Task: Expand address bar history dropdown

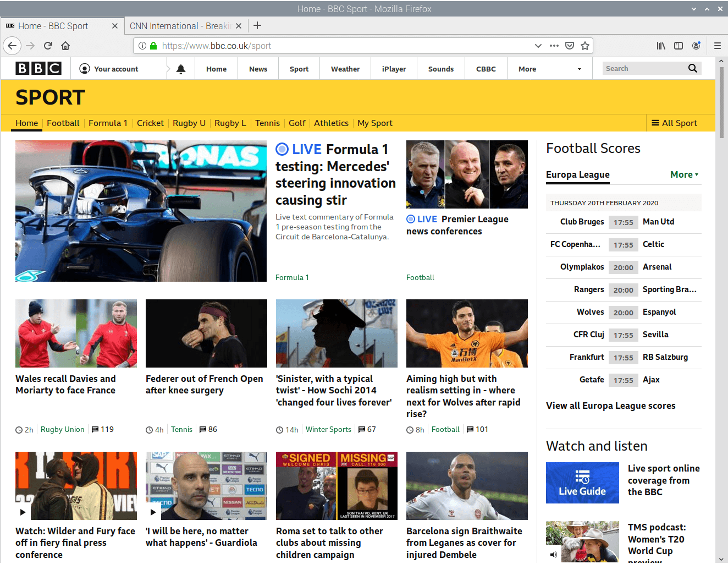Action: (538, 46)
